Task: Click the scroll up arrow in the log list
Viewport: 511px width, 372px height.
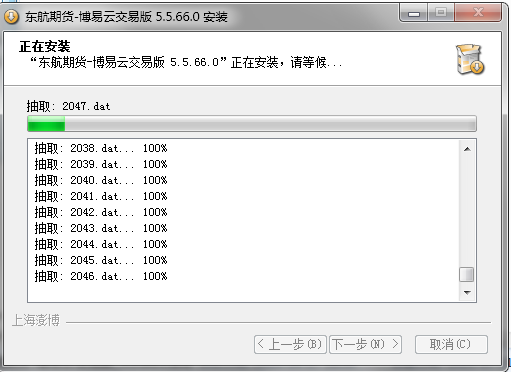Action: [x=467, y=149]
